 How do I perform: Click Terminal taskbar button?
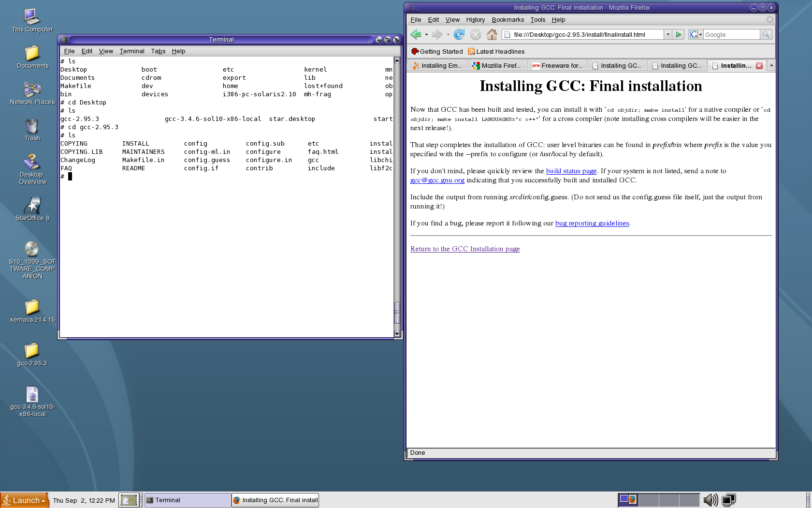pos(188,500)
